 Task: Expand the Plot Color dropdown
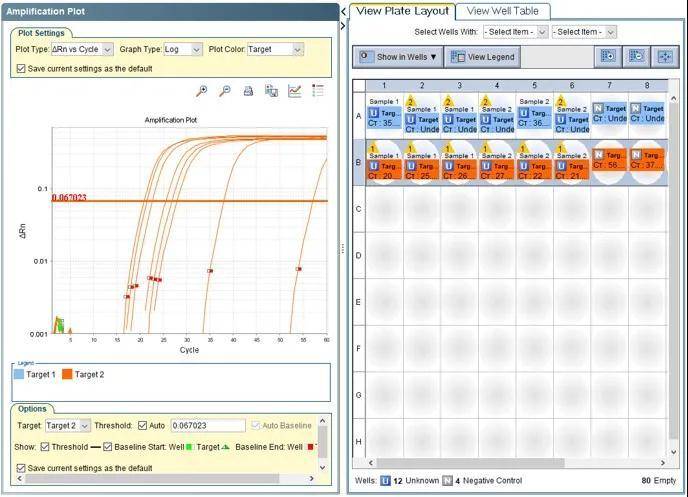pyautogui.click(x=276, y=49)
